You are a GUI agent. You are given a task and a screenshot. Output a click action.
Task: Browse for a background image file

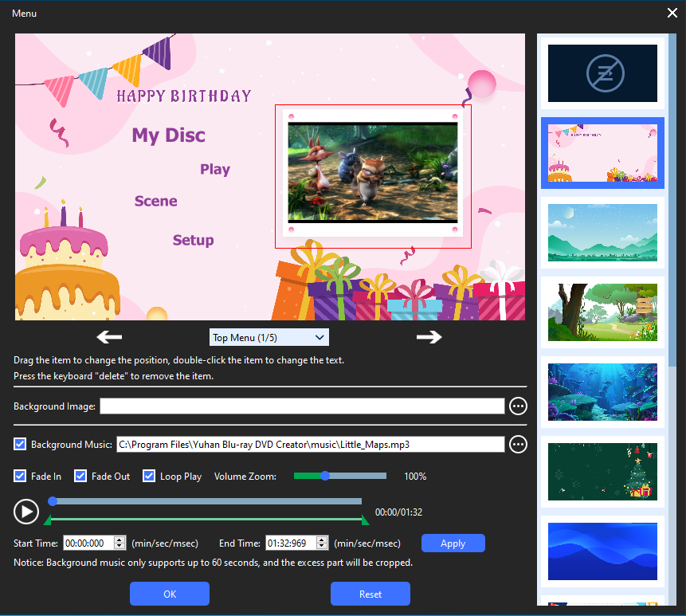click(518, 406)
